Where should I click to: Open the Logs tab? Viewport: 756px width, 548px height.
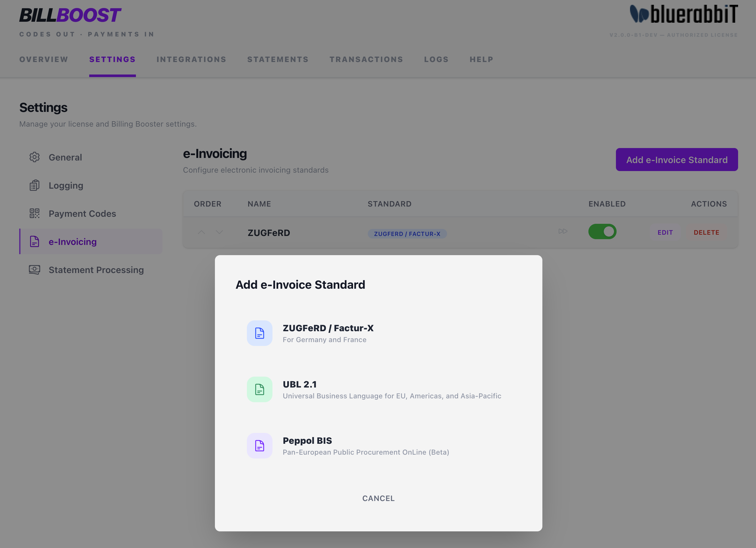tap(436, 59)
